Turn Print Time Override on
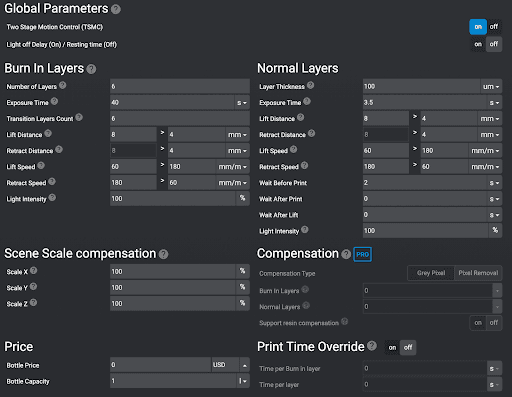 click(392, 348)
